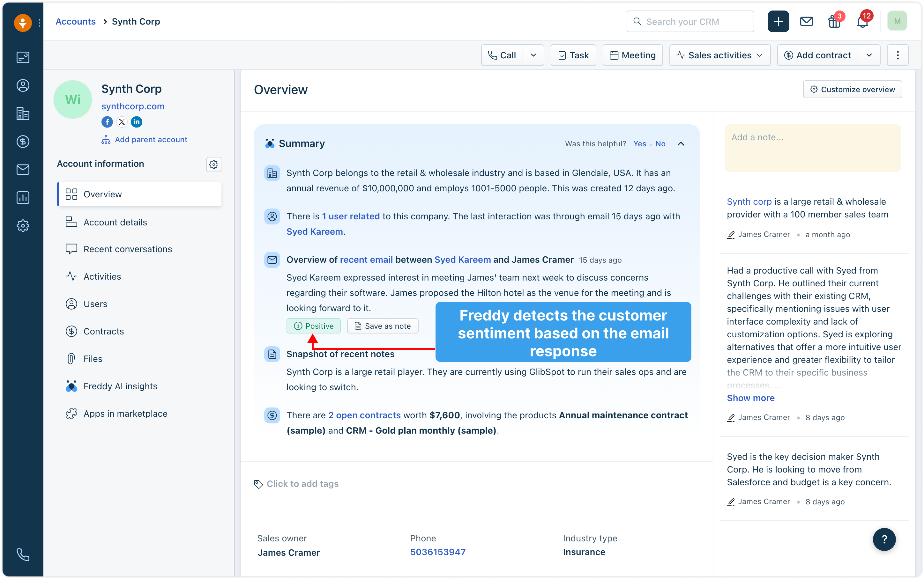
Task: Open account information settings gear
Action: point(214,164)
